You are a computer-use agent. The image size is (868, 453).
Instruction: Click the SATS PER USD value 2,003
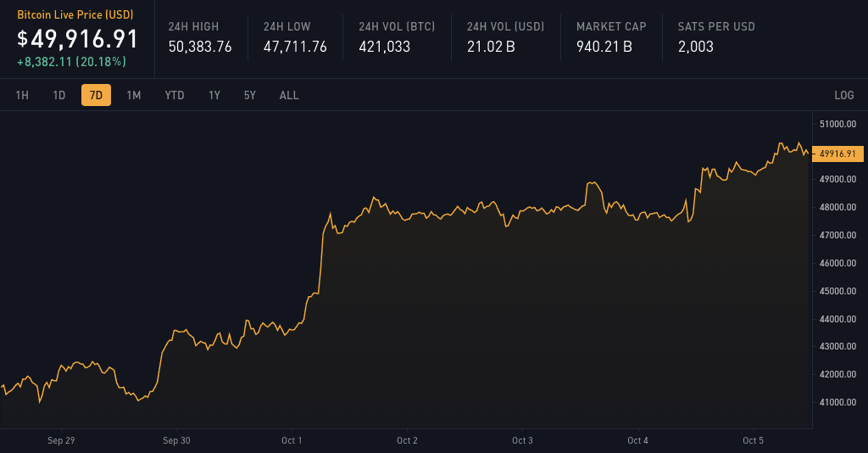pyautogui.click(x=696, y=47)
